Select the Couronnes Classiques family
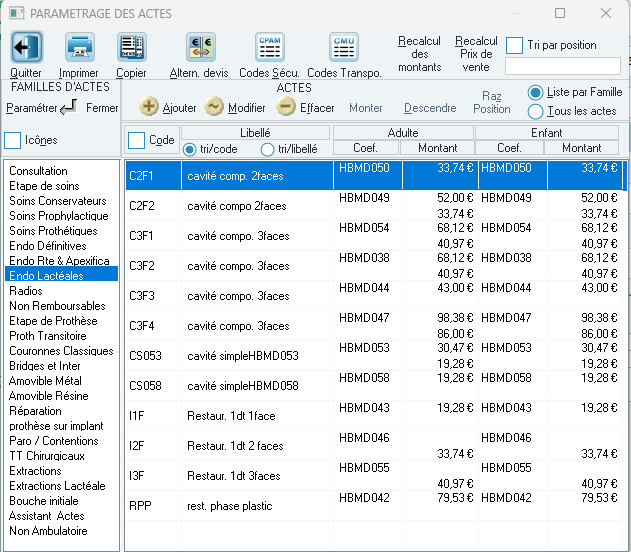The image size is (631, 552). click(62, 351)
